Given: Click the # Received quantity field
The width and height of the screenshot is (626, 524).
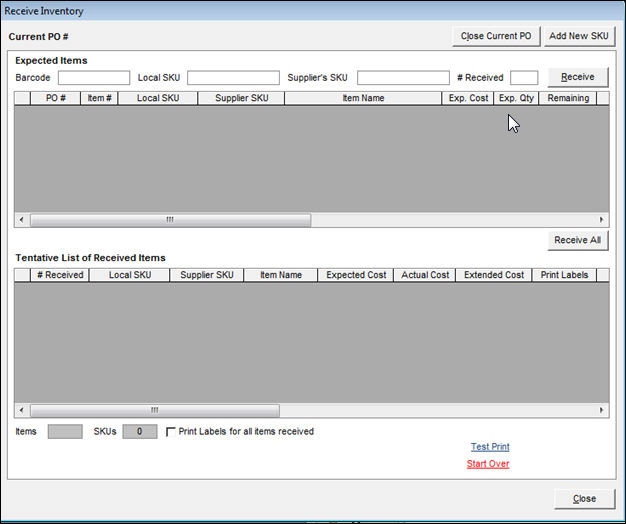Looking at the screenshot, I should pyautogui.click(x=524, y=78).
